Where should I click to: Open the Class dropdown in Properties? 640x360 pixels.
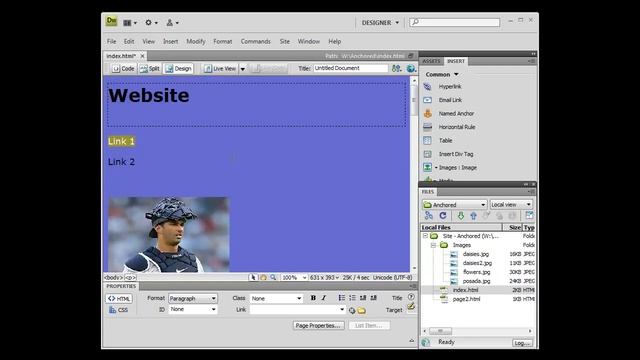click(x=276, y=298)
